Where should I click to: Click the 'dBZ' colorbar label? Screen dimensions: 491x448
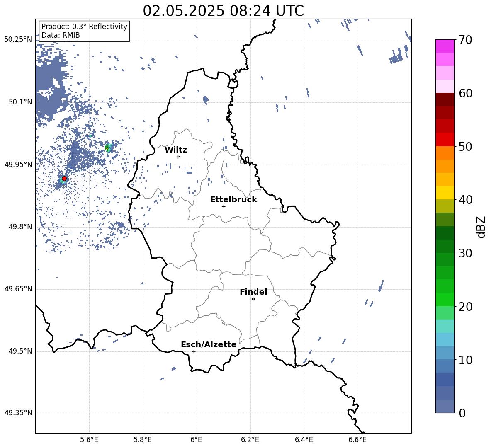tap(480, 227)
